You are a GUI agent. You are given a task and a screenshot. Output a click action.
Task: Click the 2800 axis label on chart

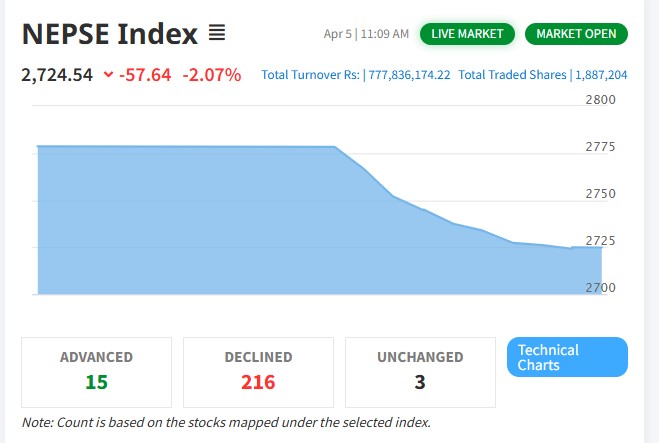pyautogui.click(x=600, y=100)
